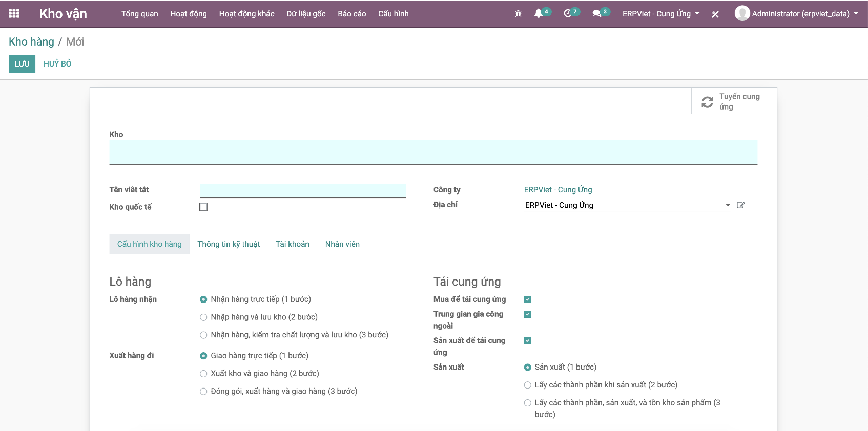868x431 pixels.
Task: Click the HUỶ BỎ discard button
Action: (57, 64)
